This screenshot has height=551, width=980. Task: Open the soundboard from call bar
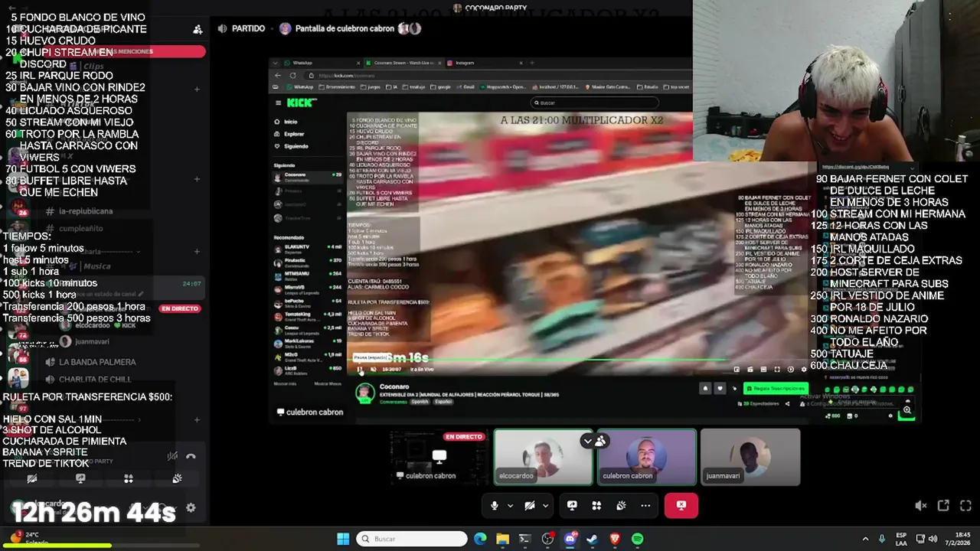coord(621,506)
